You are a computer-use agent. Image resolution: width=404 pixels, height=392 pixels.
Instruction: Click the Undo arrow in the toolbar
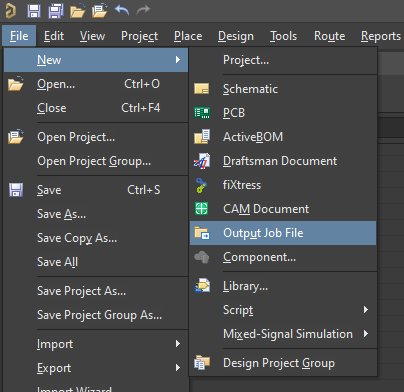point(122,10)
